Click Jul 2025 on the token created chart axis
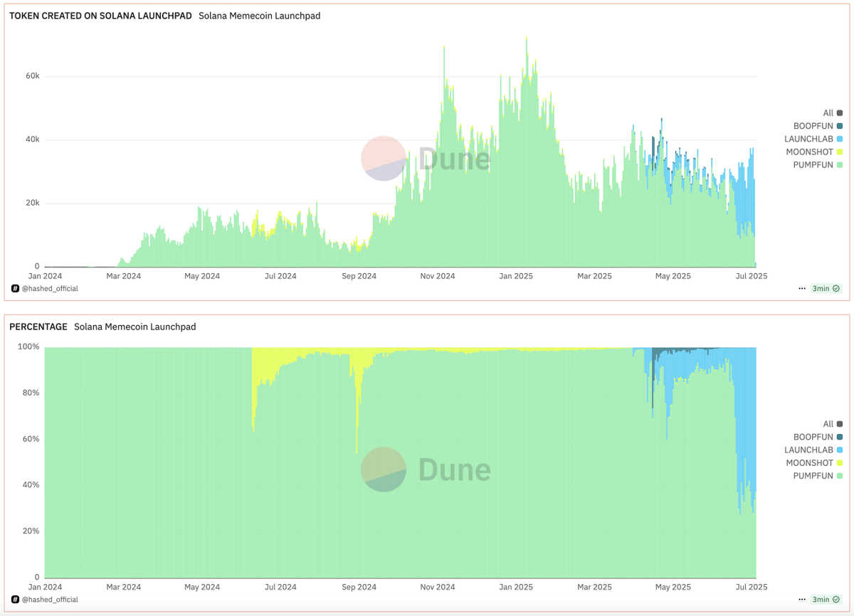Image resolution: width=854 pixels, height=616 pixels. [x=750, y=276]
